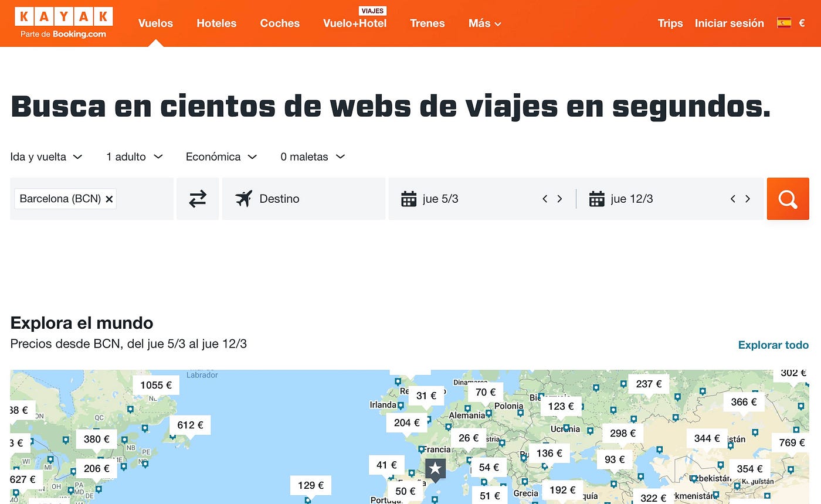Image resolution: width=821 pixels, height=504 pixels.
Task: Expand the Económica class dropdown
Action: (221, 156)
